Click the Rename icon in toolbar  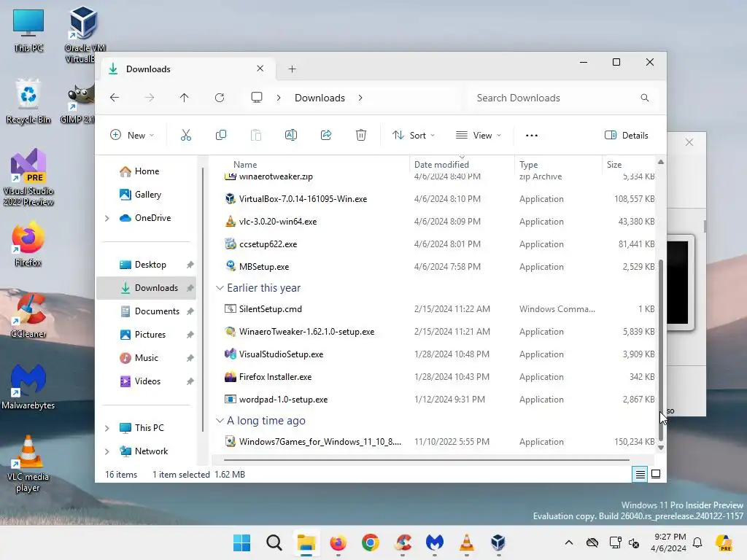click(x=290, y=135)
